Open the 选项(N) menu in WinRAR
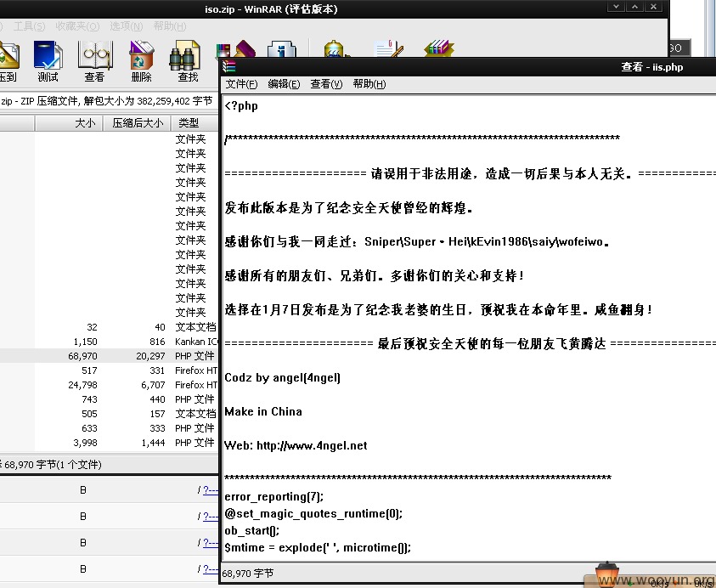Screen dimensions: 716x588 pyautogui.click(x=126, y=26)
